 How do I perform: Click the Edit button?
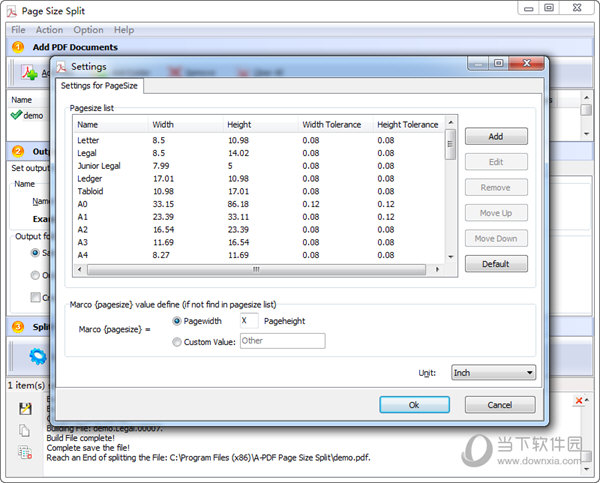(496, 162)
